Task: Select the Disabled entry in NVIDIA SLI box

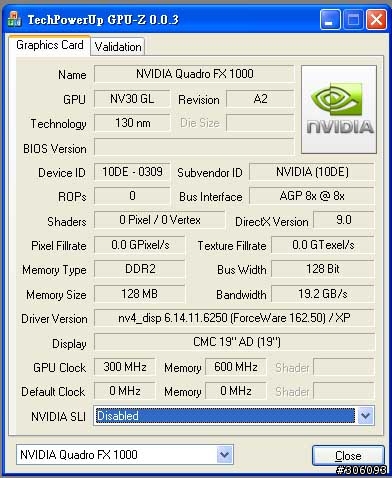Action: coord(225,416)
